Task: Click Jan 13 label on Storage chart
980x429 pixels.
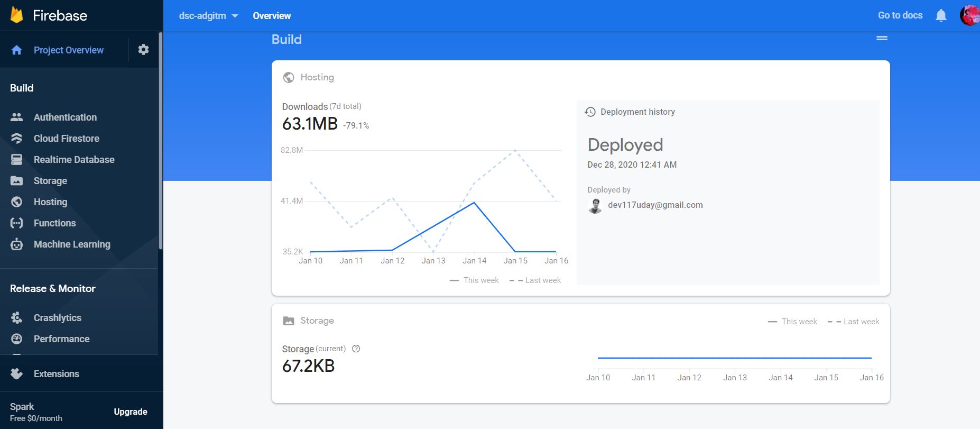Action: [735, 378]
